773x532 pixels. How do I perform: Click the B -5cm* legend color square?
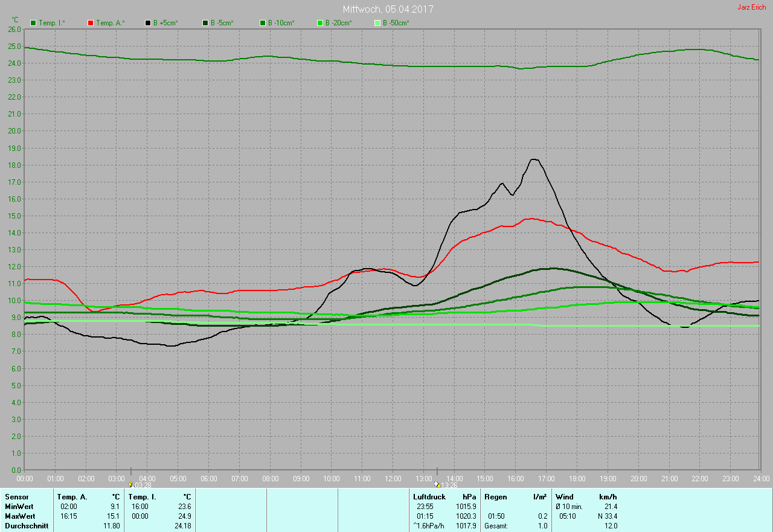tap(205, 23)
